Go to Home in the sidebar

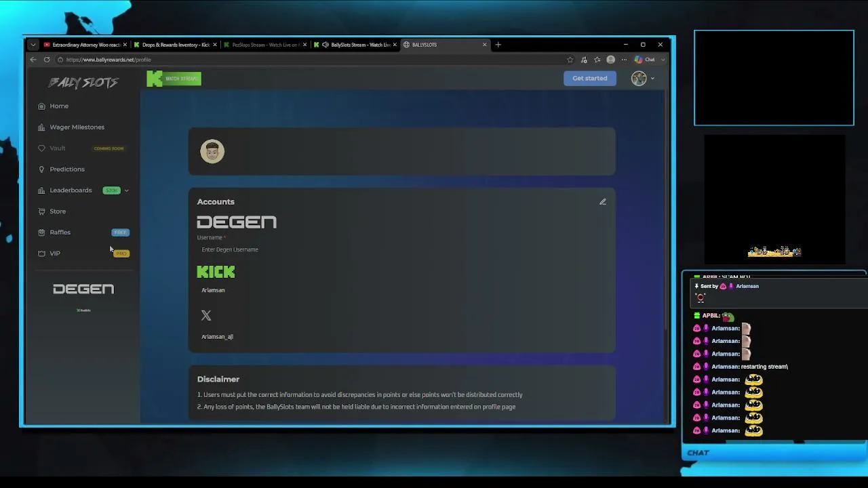point(59,106)
